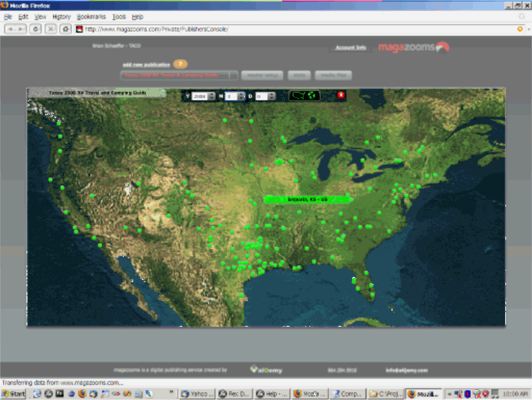532x400 pixels.
Task: Click the add new publication link
Action: (146, 64)
